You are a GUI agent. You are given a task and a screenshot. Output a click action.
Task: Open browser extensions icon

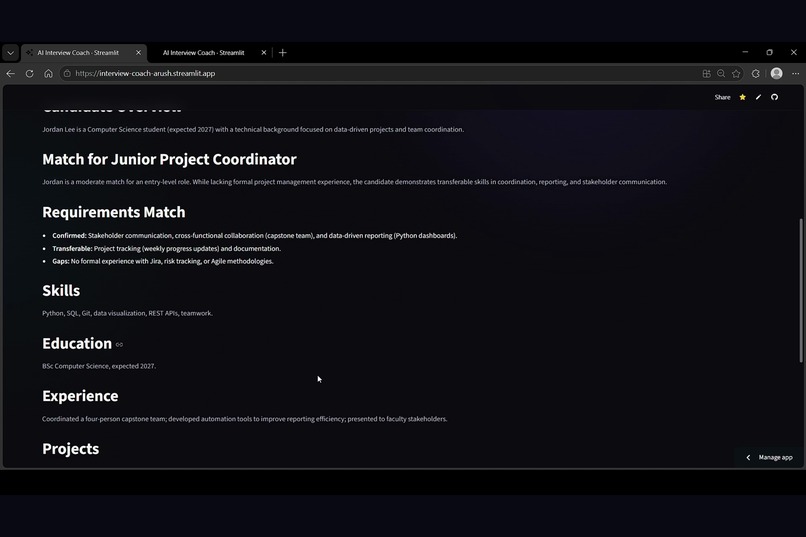(x=756, y=73)
